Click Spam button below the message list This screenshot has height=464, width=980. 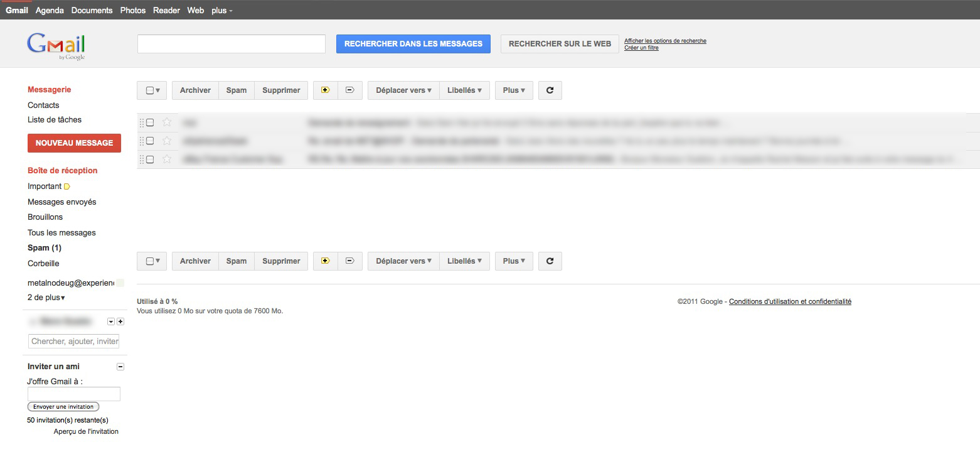pos(237,261)
